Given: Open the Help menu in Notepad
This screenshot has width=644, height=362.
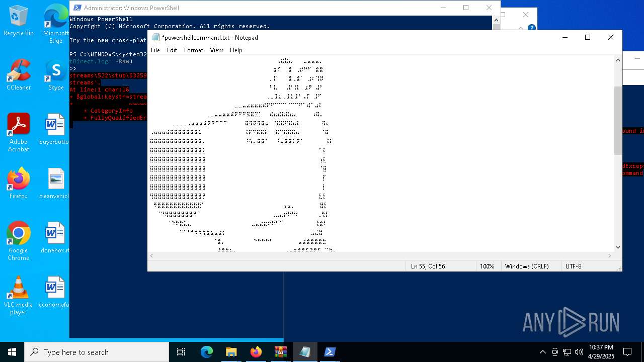Looking at the screenshot, I should (x=236, y=50).
